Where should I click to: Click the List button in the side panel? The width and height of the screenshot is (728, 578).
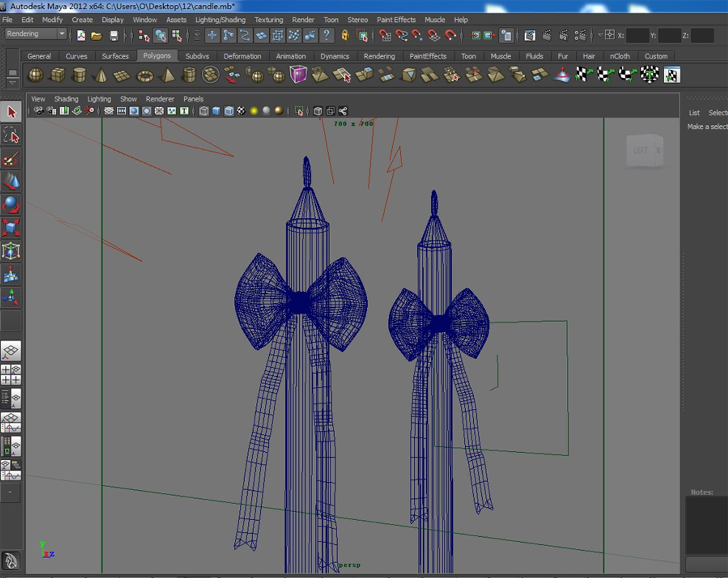(694, 113)
